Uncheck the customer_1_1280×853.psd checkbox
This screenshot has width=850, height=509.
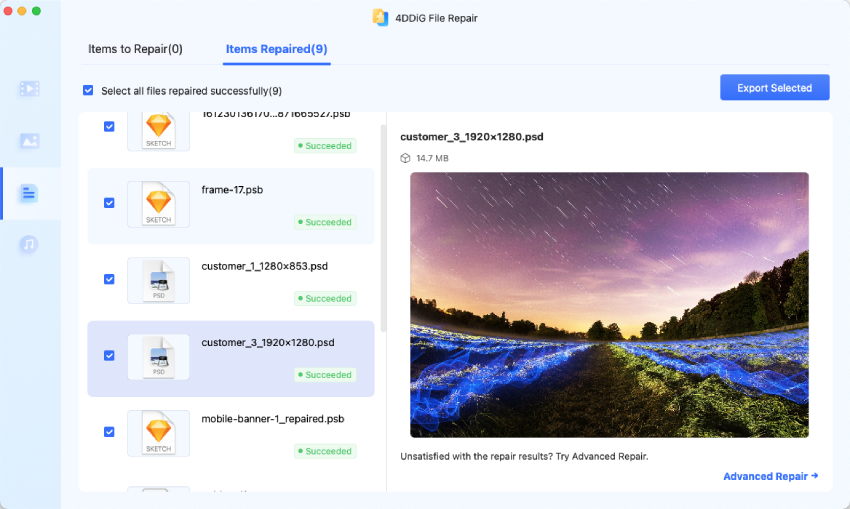click(x=109, y=279)
